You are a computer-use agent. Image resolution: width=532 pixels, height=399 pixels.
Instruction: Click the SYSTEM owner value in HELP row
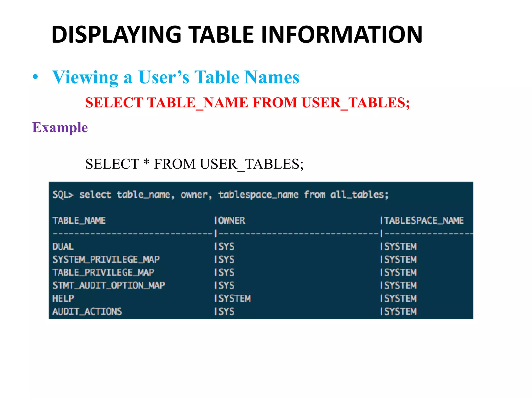coord(235,298)
